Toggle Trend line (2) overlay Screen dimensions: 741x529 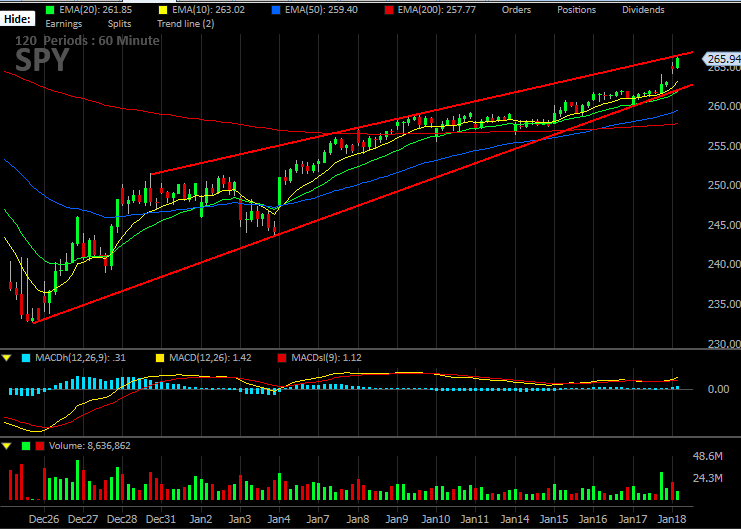pyautogui.click(x=185, y=24)
